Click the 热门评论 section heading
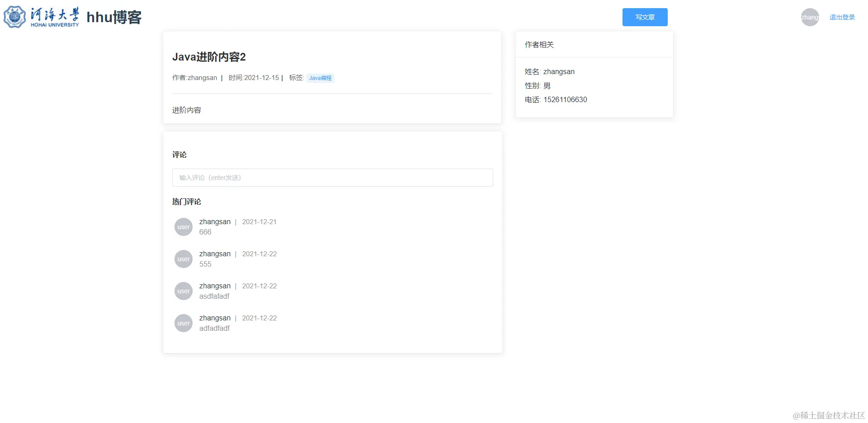The image size is (868, 423). tap(186, 202)
